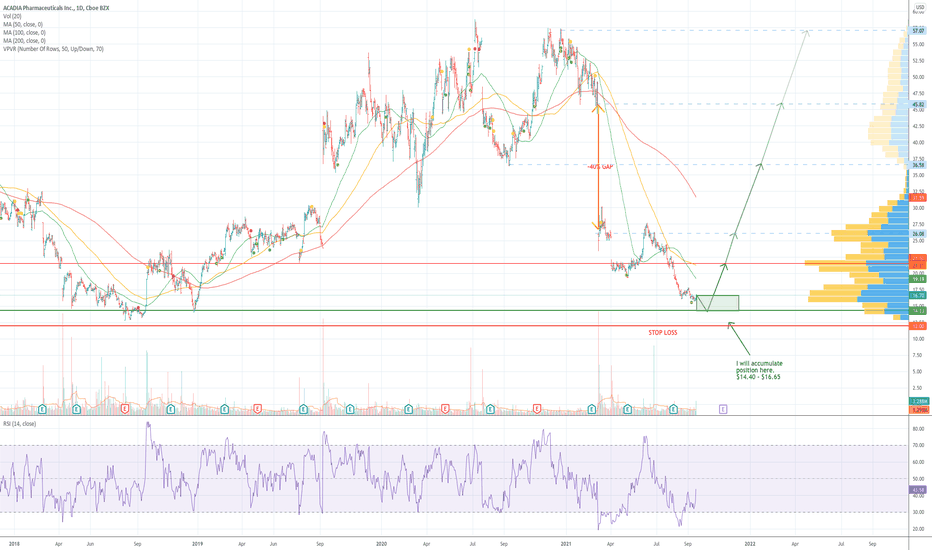Select the MA (100, close, 0) legend
Screen dimensions: 932x550
24,33
